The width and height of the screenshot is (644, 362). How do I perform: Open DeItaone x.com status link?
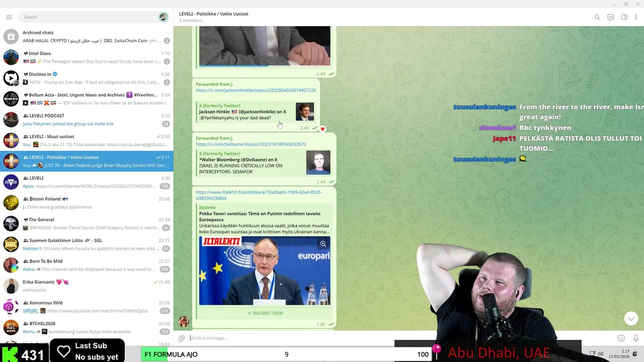[x=251, y=144]
